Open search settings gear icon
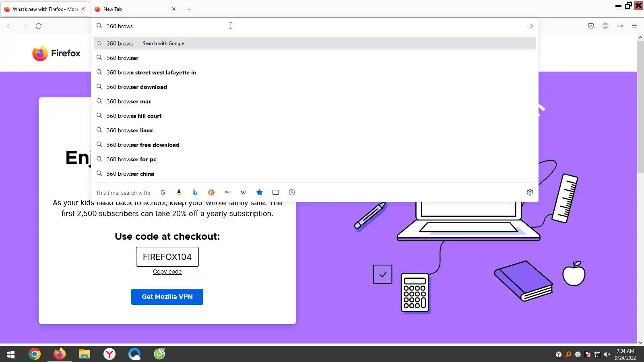644x362 pixels. click(x=530, y=192)
